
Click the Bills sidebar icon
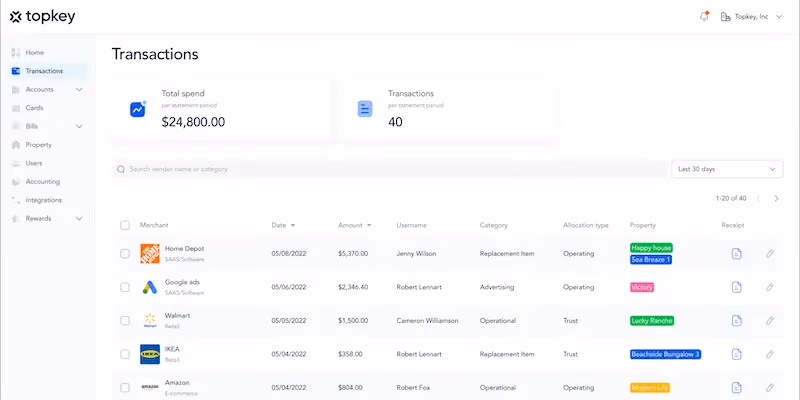coord(16,127)
